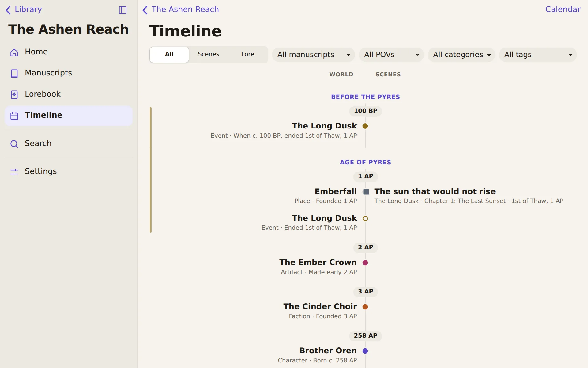
Task: Open the All manuscripts dropdown
Action: click(x=314, y=55)
